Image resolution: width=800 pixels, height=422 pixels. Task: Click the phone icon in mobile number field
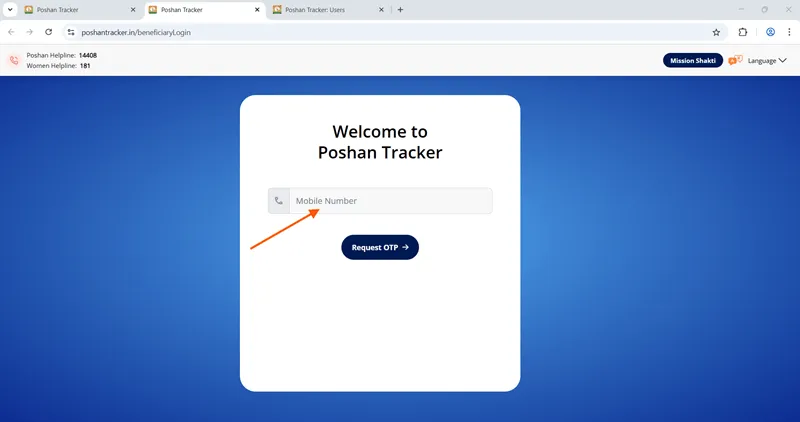tap(279, 201)
